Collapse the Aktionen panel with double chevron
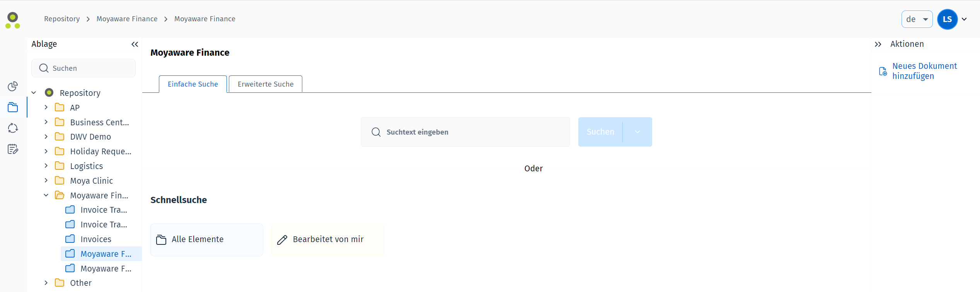The image size is (980, 292). (x=878, y=44)
